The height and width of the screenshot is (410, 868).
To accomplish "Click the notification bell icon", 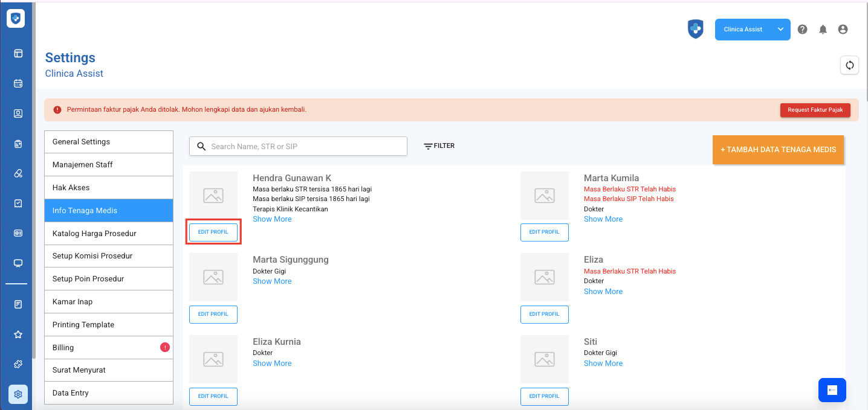I will point(823,30).
